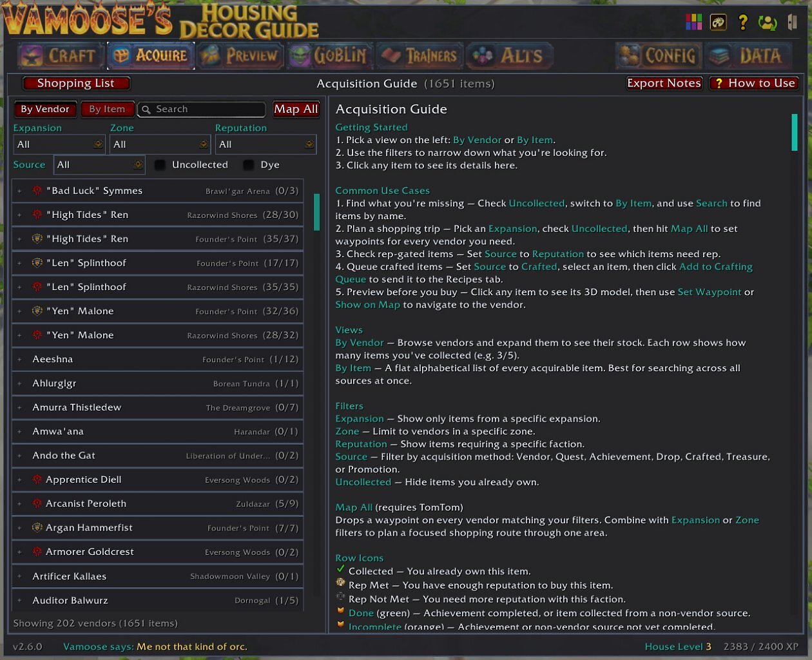812x660 pixels.
Task: Open the Reputation filter dropdown
Action: click(x=266, y=144)
